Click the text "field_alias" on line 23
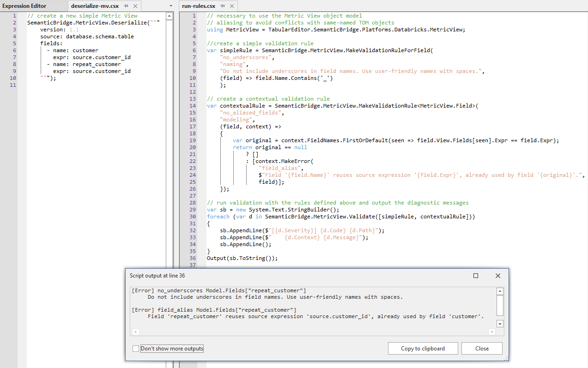 click(280, 168)
